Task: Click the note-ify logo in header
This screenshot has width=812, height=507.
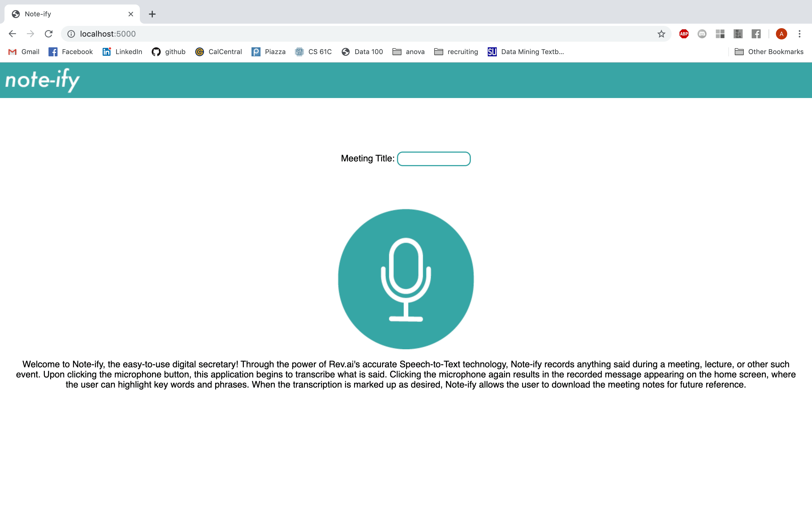Action: (x=43, y=80)
